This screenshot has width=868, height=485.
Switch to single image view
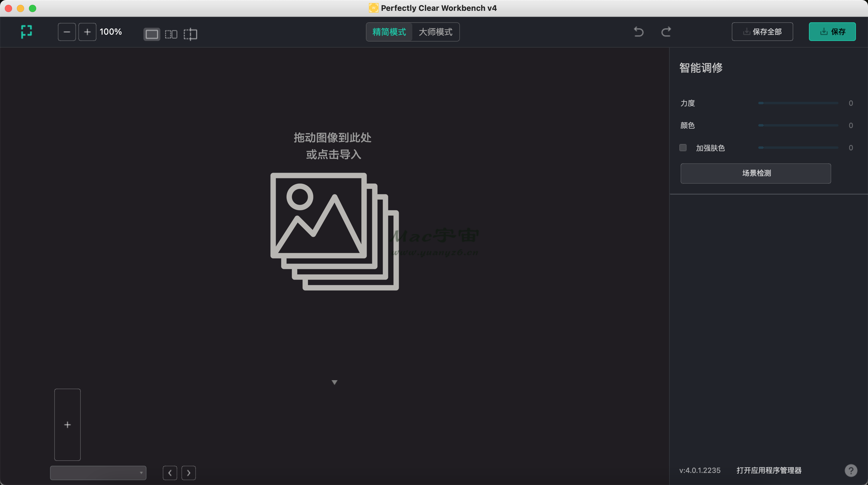point(152,34)
